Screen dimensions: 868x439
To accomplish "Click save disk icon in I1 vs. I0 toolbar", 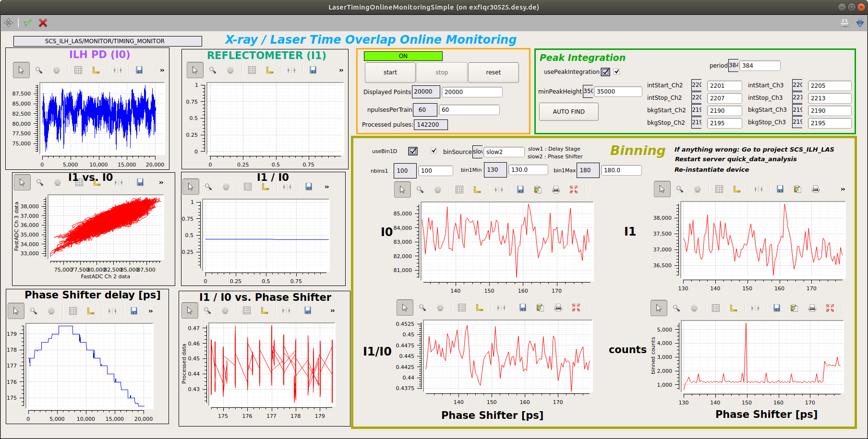I will [140, 182].
